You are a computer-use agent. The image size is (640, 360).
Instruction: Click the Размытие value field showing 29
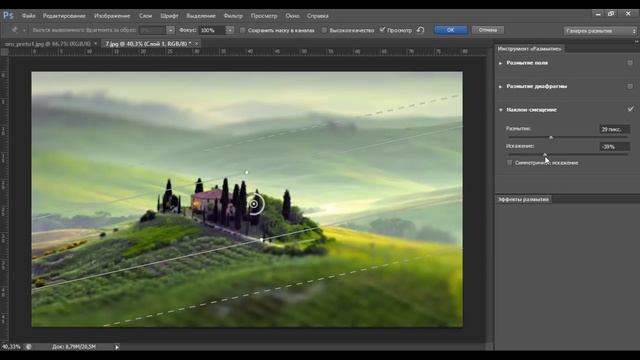[614, 129]
